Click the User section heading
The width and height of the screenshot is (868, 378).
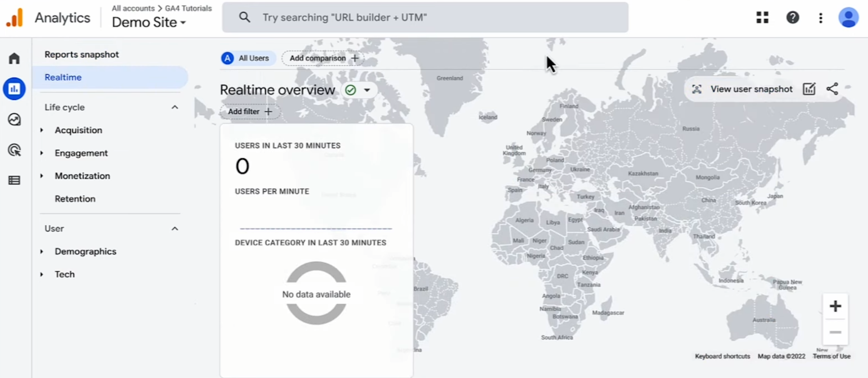tap(54, 229)
